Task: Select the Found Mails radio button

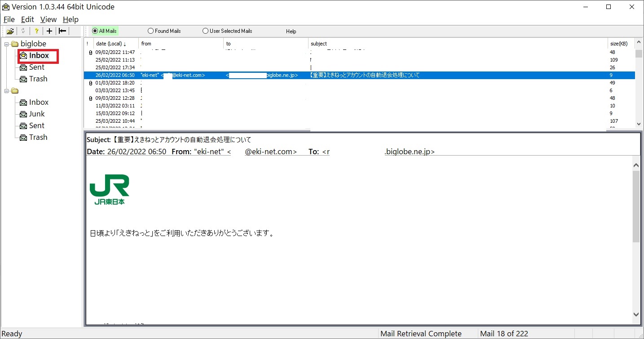Action: (150, 31)
